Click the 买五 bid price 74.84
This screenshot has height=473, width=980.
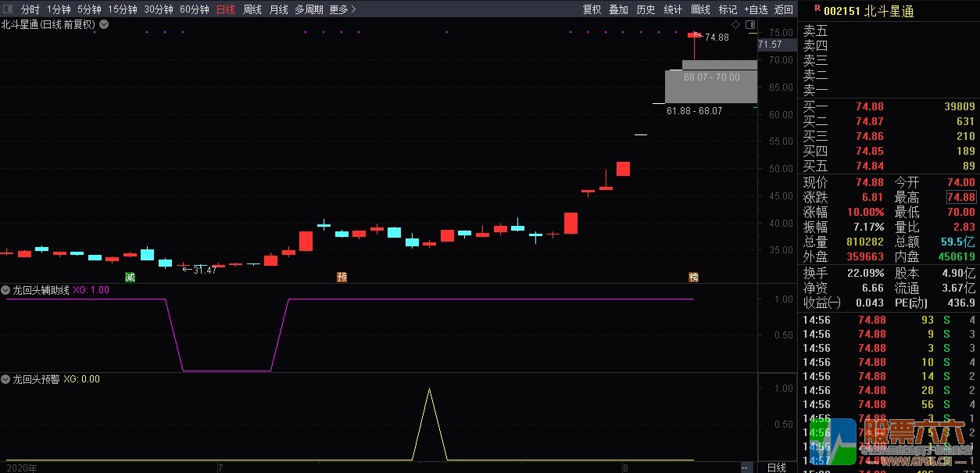pyautogui.click(x=869, y=166)
